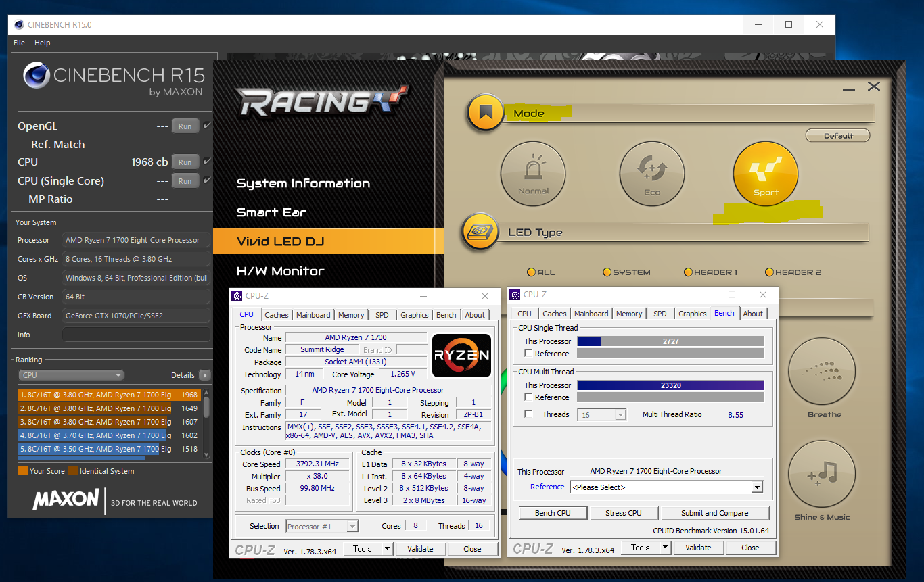Select the HEADER 2 radio button

(x=769, y=272)
